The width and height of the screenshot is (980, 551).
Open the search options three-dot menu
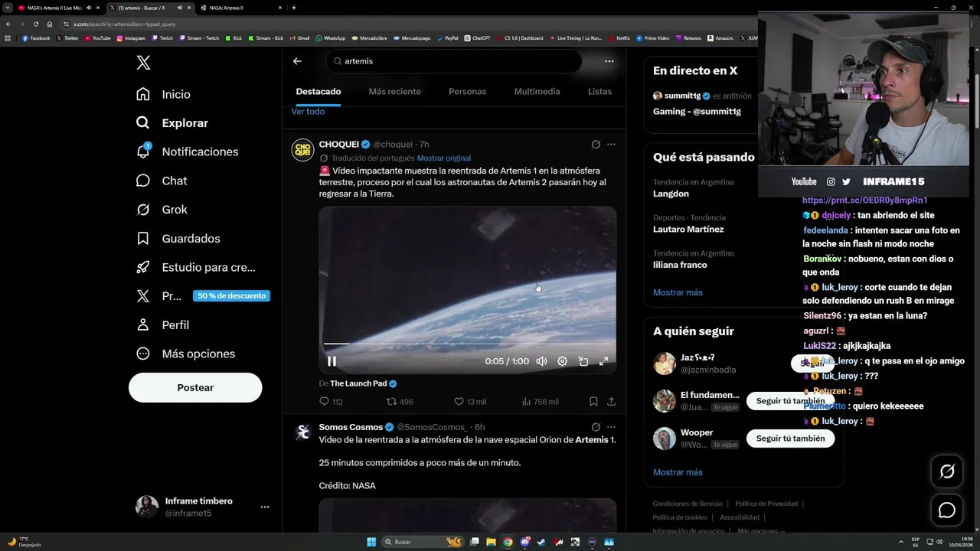tap(609, 61)
